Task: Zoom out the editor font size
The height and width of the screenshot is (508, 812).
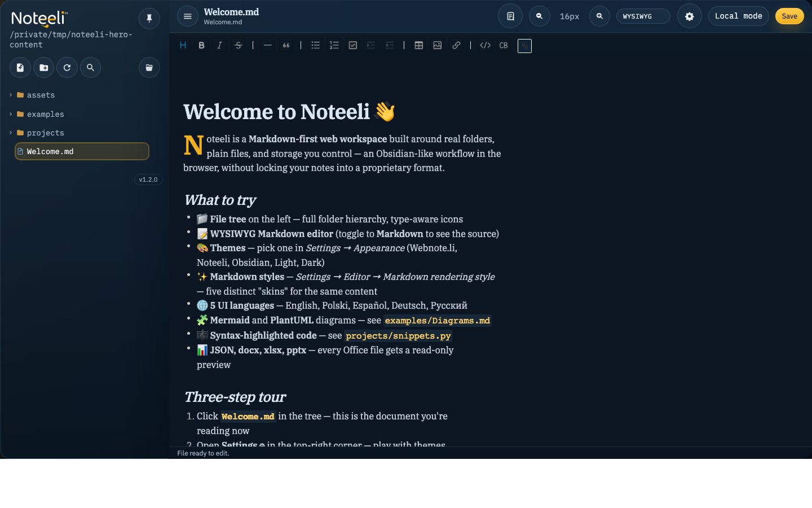Action: pyautogui.click(x=540, y=16)
